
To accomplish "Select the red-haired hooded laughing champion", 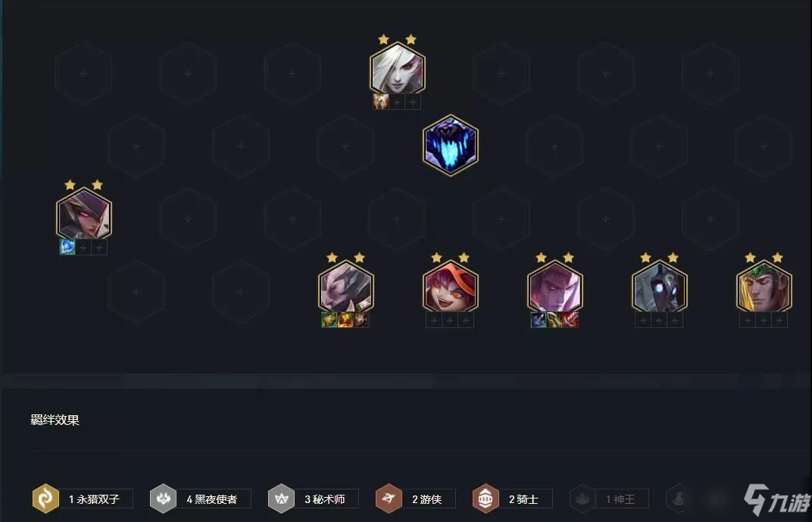I will click(x=450, y=286).
